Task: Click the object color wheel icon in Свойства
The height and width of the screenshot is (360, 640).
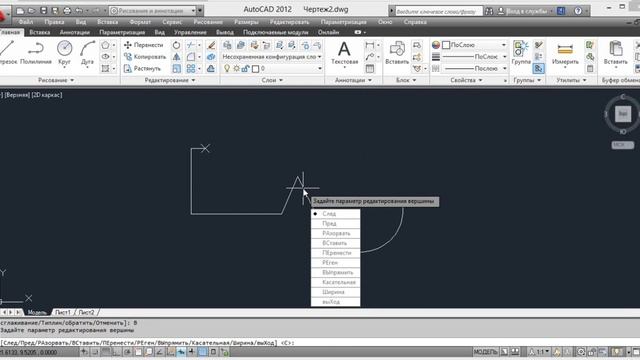Action: 436,45
